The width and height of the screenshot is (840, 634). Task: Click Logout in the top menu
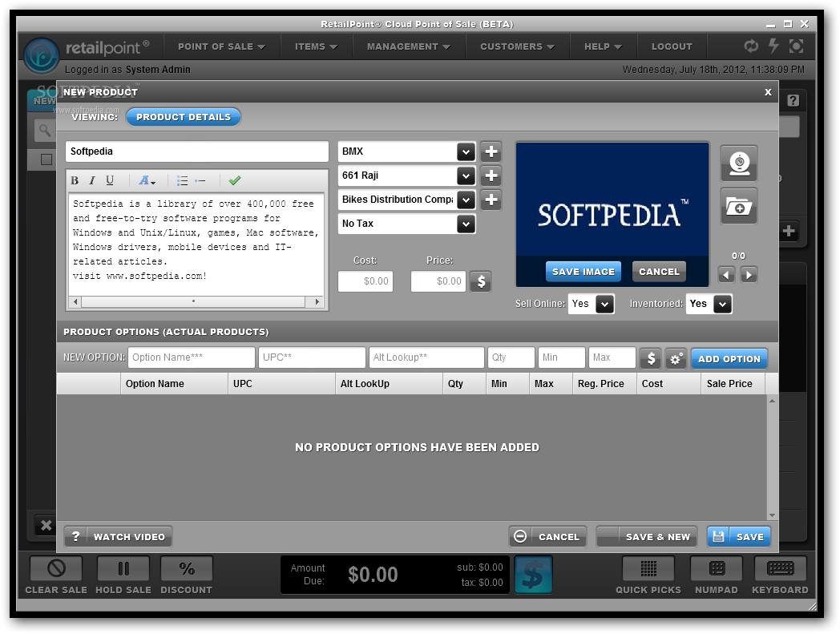pos(672,46)
